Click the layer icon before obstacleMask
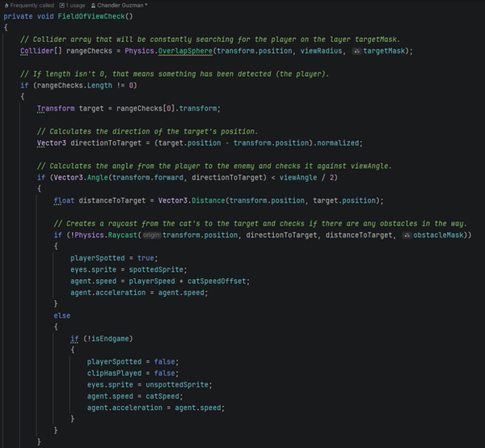 coord(407,235)
